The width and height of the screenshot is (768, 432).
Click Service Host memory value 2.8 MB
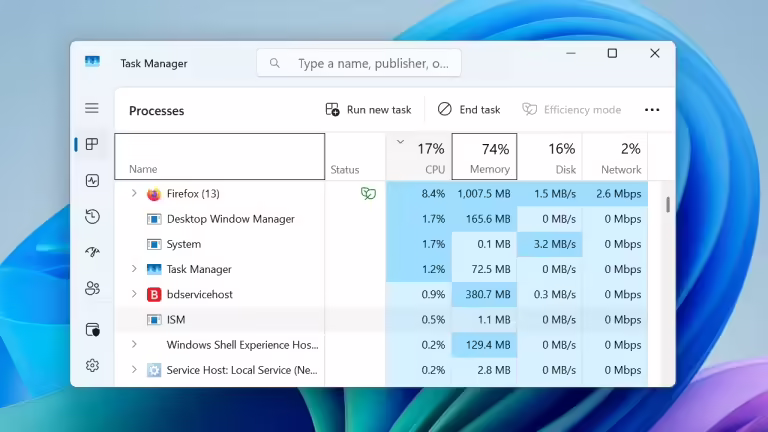[x=494, y=370]
